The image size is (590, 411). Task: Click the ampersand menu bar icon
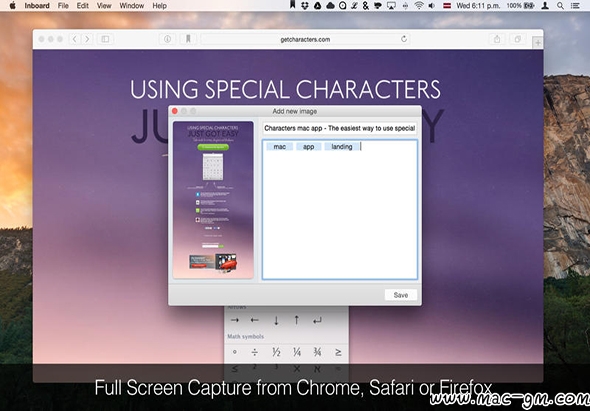coord(366,6)
